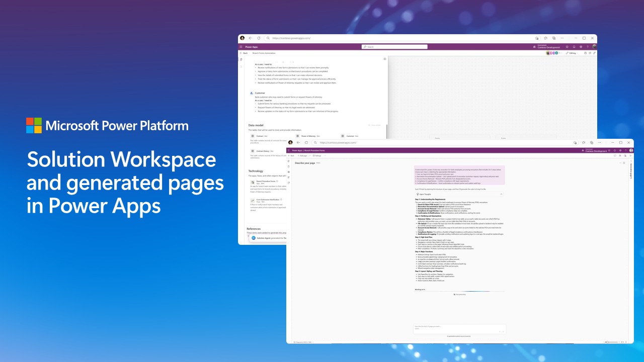This screenshot has height=362, width=644.
Task: Click the 'Technology' heading in the plan
Action: [256, 171]
